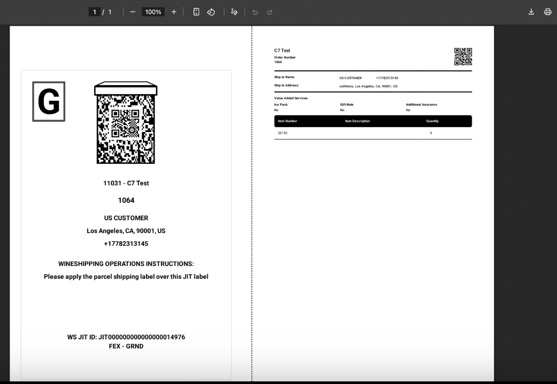Click the item number value in the table row
This screenshot has width=557, height=384.
click(282, 133)
